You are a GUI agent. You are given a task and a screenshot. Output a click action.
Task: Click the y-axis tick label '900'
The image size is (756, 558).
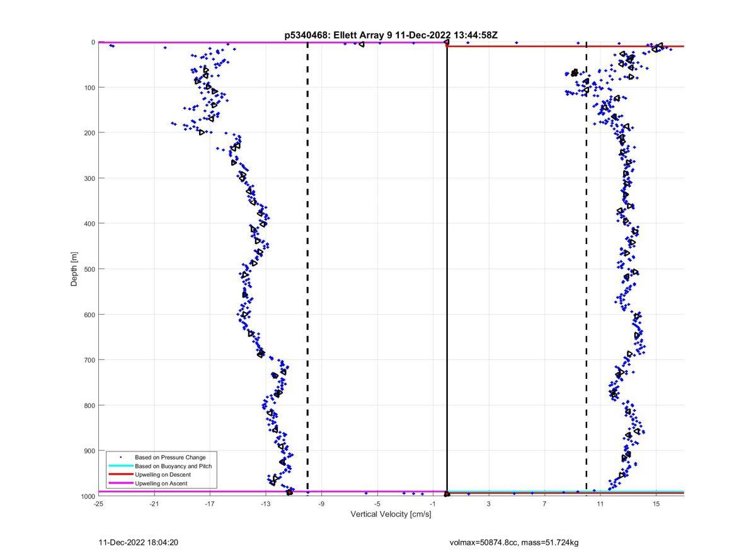coord(89,451)
